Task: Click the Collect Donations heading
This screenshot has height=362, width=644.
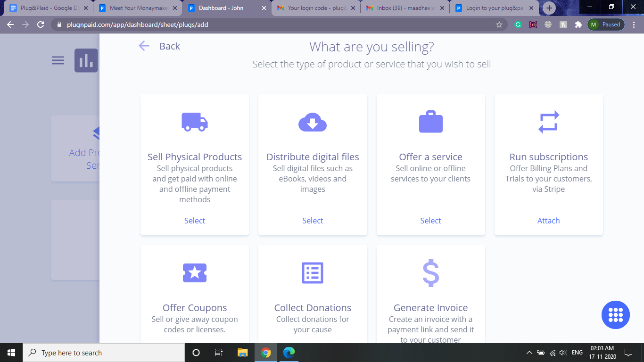Action: (x=313, y=308)
